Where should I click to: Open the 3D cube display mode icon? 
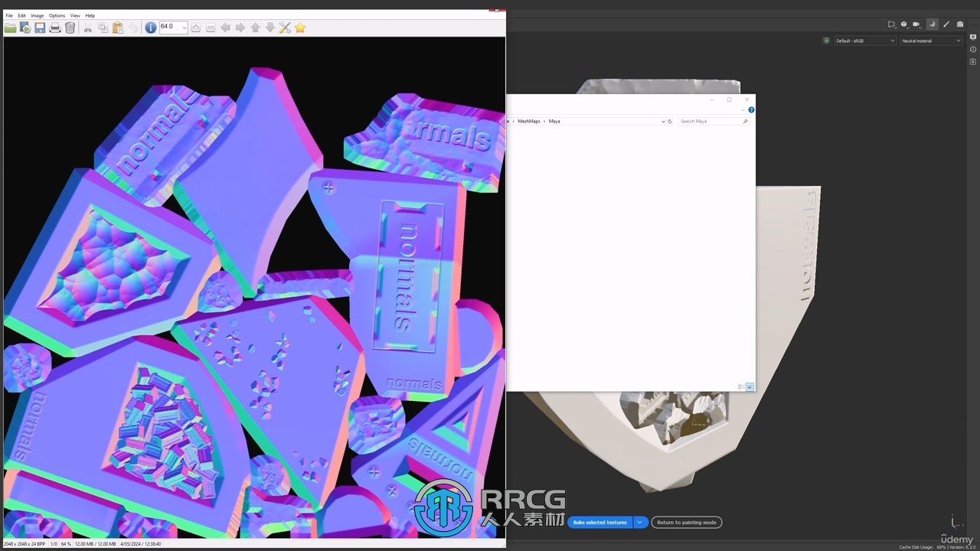[x=904, y=24]
